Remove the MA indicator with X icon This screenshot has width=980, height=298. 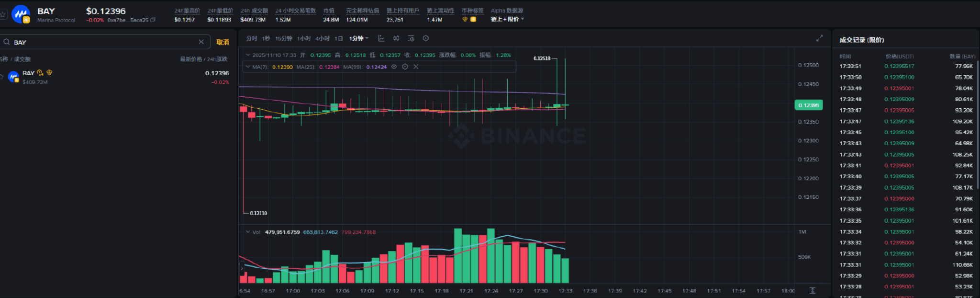416,67
